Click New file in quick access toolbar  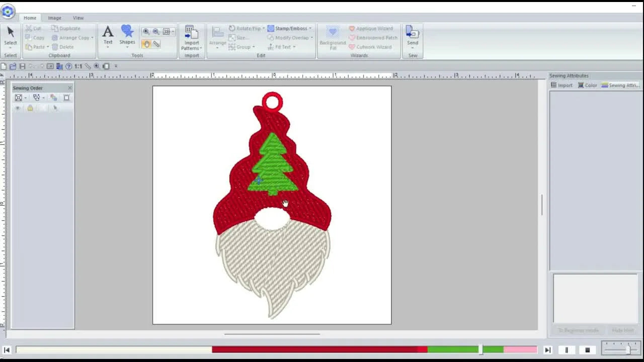click(4, 66)
